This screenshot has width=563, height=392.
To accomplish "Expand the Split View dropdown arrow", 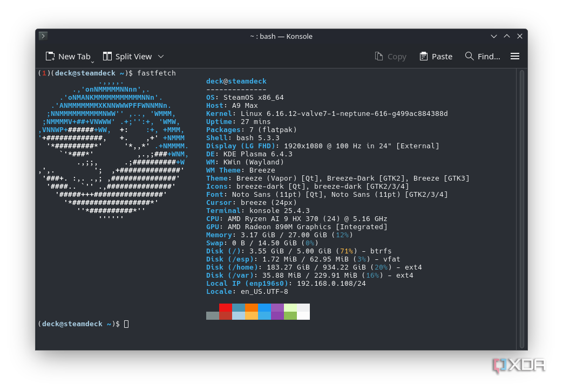I will [161, 56].
